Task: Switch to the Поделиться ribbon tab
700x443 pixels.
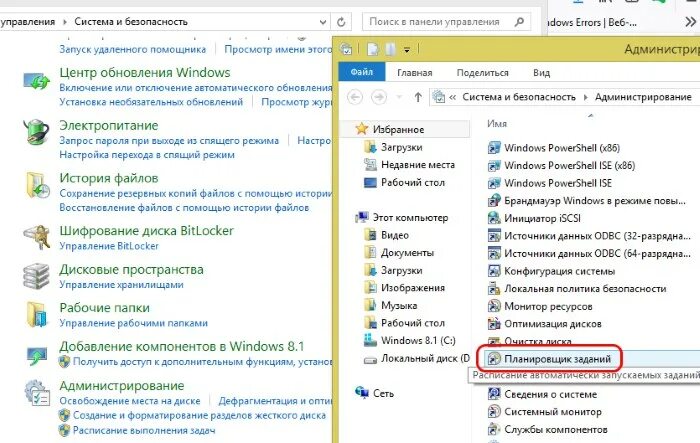Action: [482, 73]
